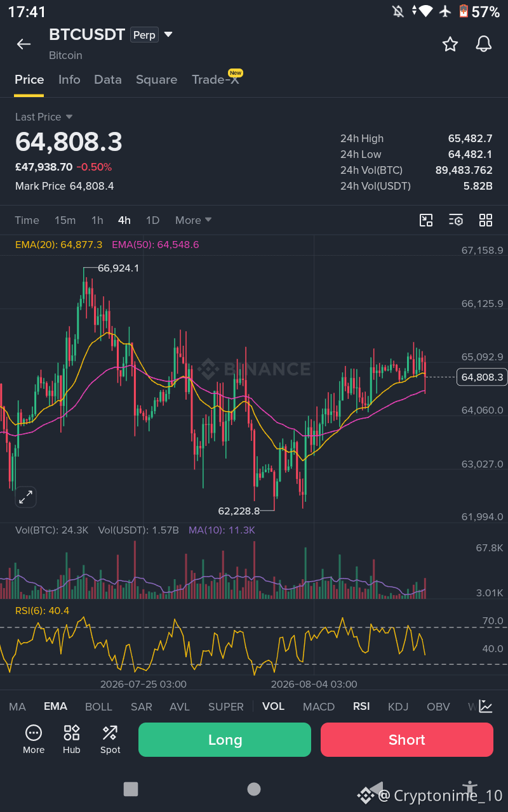Go back using the left arrow
The width and height of the screenshot is (508, 812).
click(23, 44)
